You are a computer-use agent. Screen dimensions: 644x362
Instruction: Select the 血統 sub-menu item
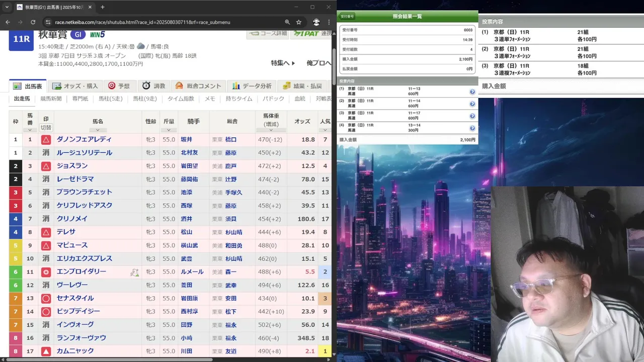300,99
